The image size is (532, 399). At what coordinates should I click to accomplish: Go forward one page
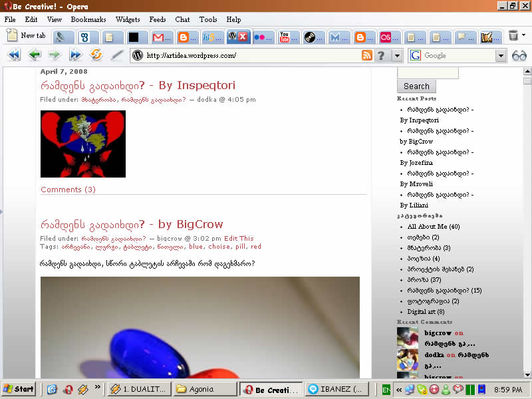tap(55, 55)
